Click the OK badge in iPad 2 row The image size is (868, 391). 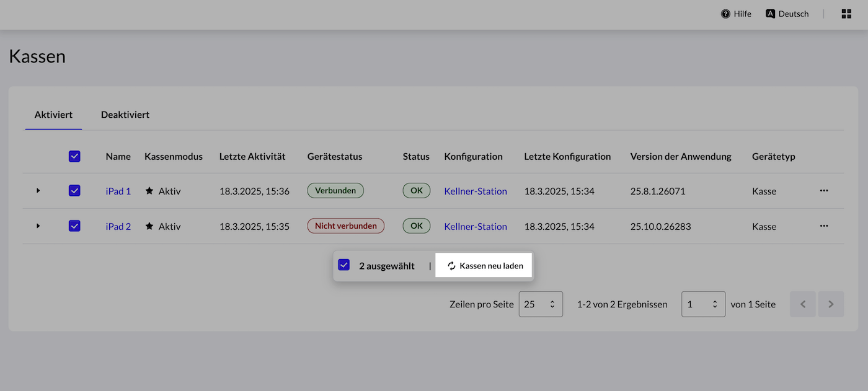[417, 226]
